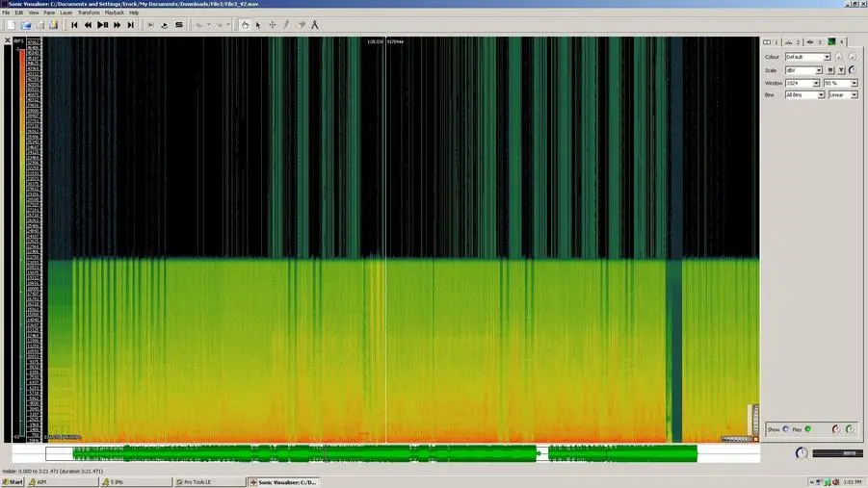The image size is (868, 488).
Task: Open the Window size dropdown
Action: [x=802, y=83]
